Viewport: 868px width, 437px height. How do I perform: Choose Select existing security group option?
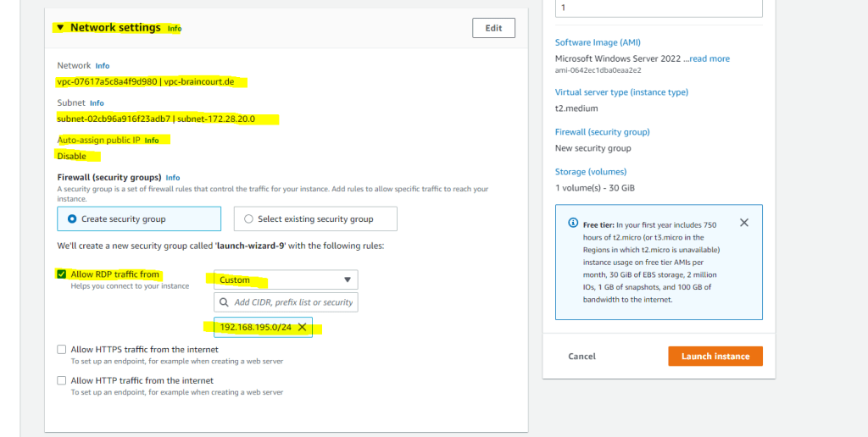315,219
